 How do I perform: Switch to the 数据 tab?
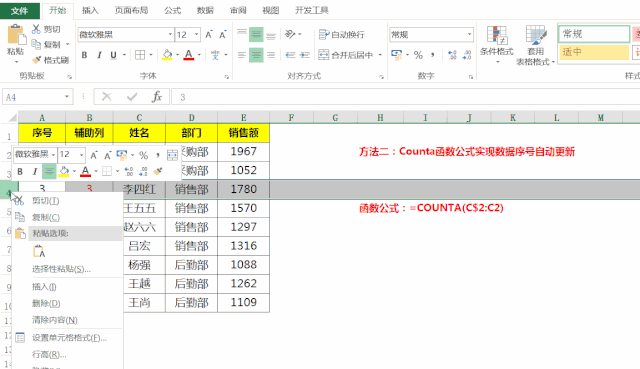205,11
